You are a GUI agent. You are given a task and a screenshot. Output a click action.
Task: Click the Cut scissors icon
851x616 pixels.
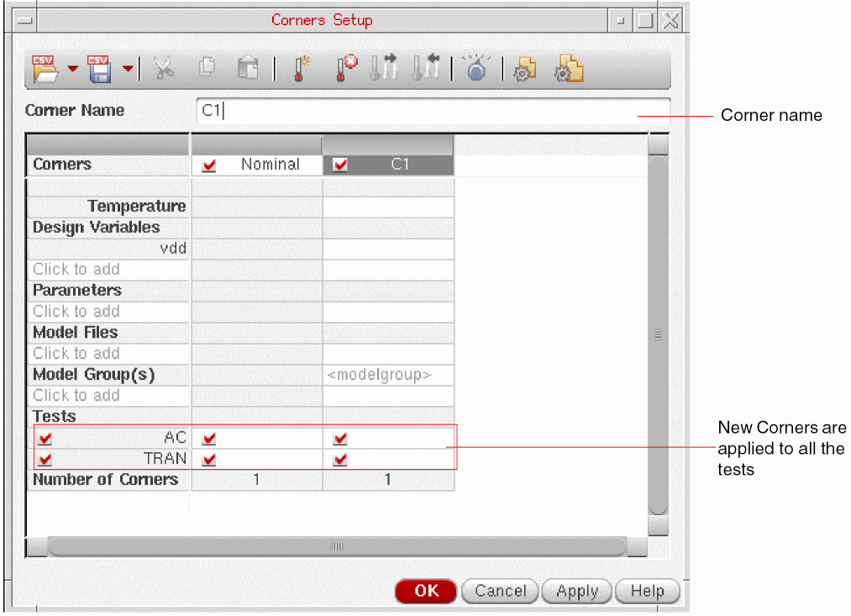(x=163, y=68)
